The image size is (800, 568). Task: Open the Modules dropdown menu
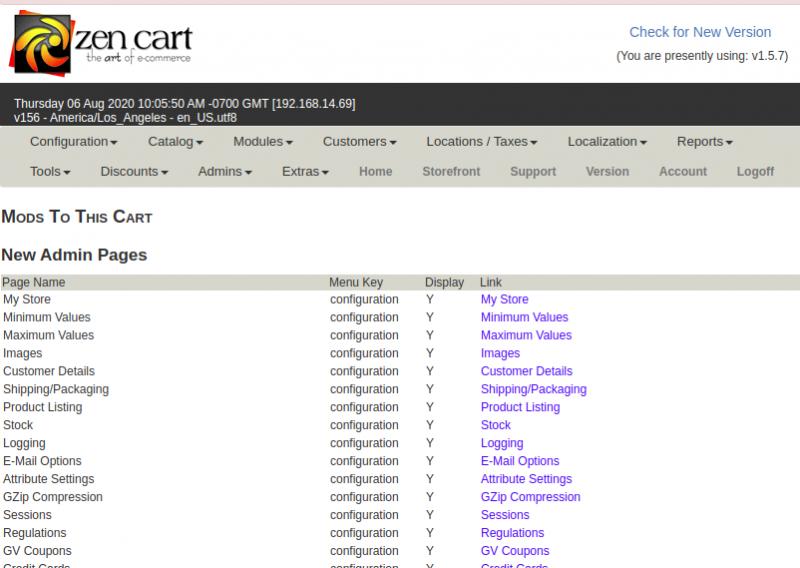click(x=263, y=141)
